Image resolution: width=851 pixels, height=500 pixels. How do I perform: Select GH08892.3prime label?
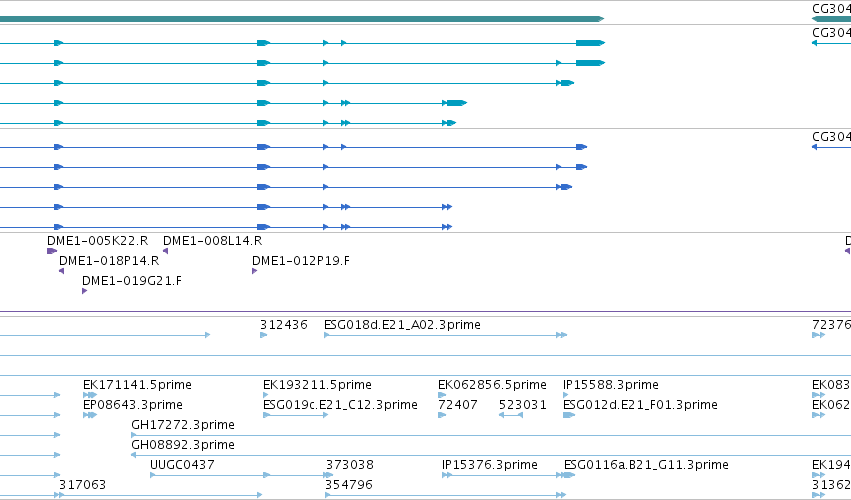pyautogui.click(x=183, y=445)
